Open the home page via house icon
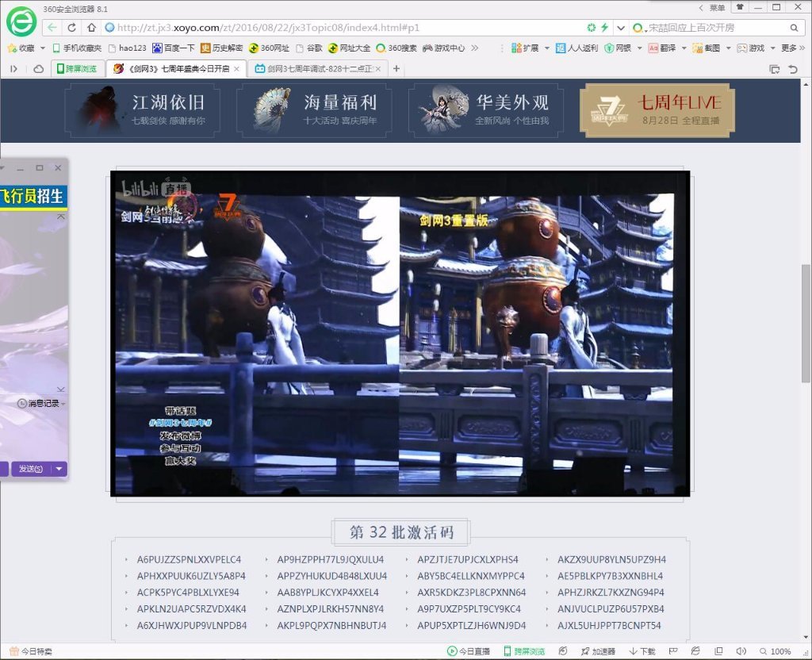Image resolution: width=812 pixels, height=660 pixels. point(92,28)
